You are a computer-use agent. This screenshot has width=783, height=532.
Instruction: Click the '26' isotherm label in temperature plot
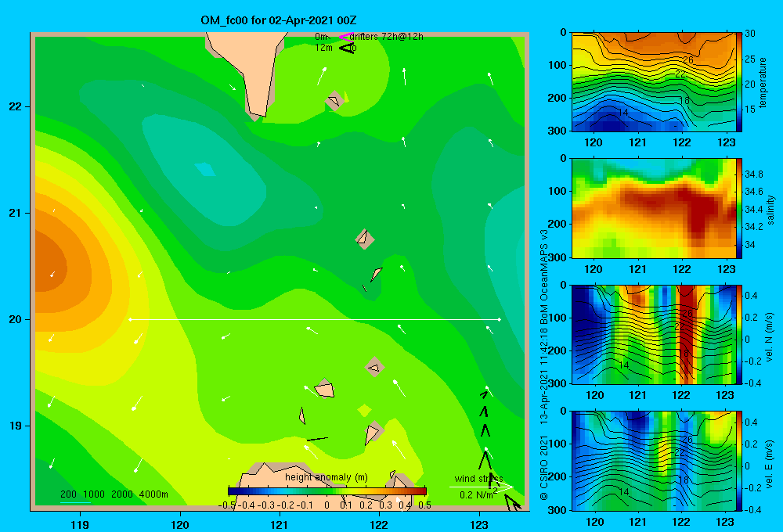click(x=687, y=60)
